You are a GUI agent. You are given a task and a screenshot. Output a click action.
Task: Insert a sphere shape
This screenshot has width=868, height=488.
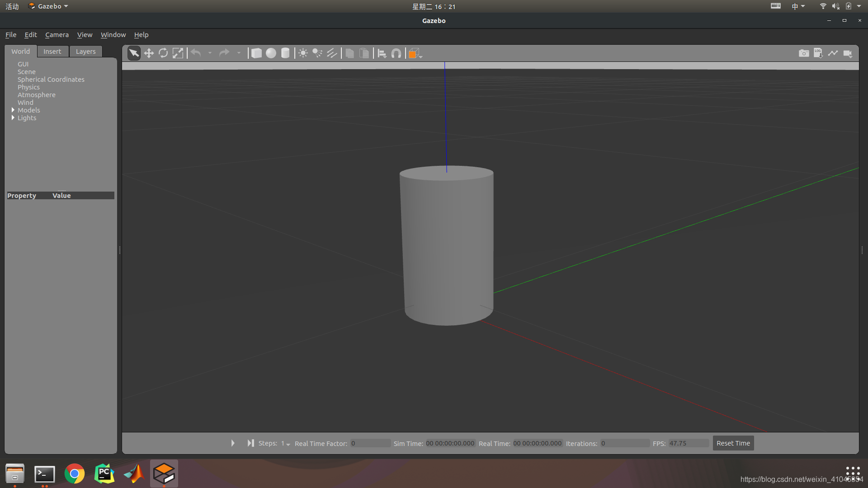(271, 53)
